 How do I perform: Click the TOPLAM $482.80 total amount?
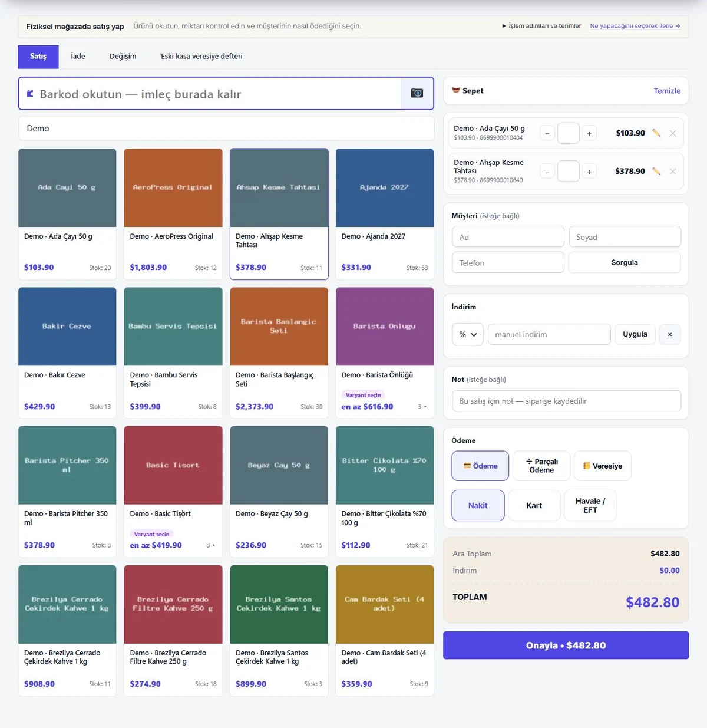(652, 602)
